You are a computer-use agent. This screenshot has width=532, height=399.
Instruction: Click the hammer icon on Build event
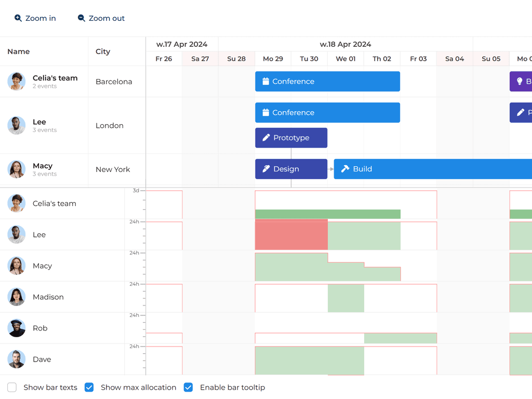[x=345, y=169]
